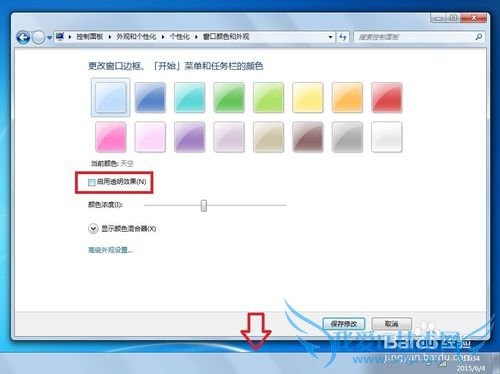Minimize the window

pos(438,18)
